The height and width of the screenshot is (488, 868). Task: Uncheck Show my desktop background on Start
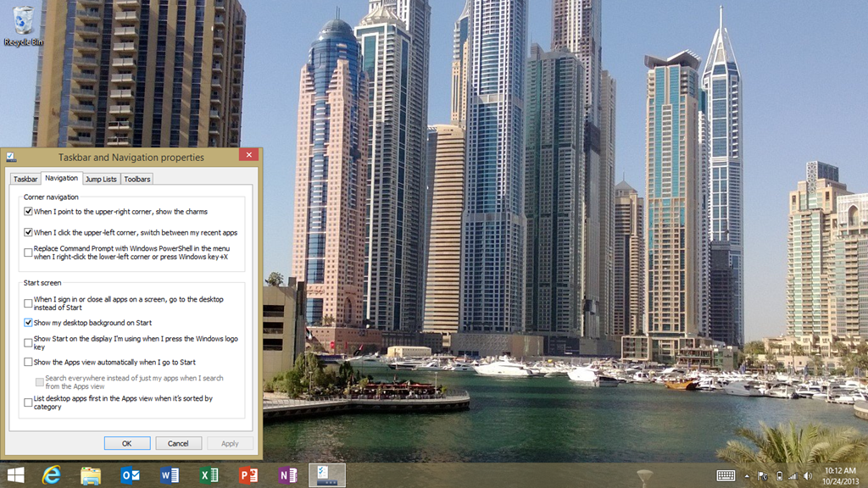pos(28,323)
